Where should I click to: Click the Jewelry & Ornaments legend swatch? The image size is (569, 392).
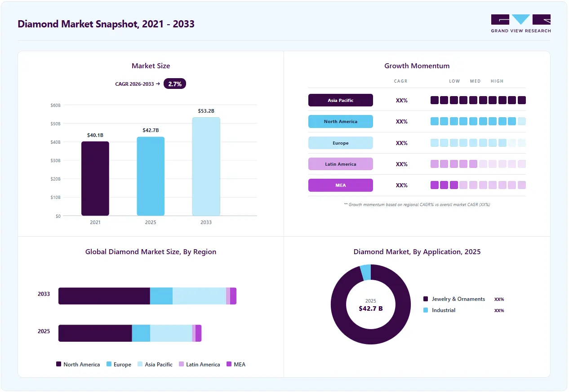426,299
